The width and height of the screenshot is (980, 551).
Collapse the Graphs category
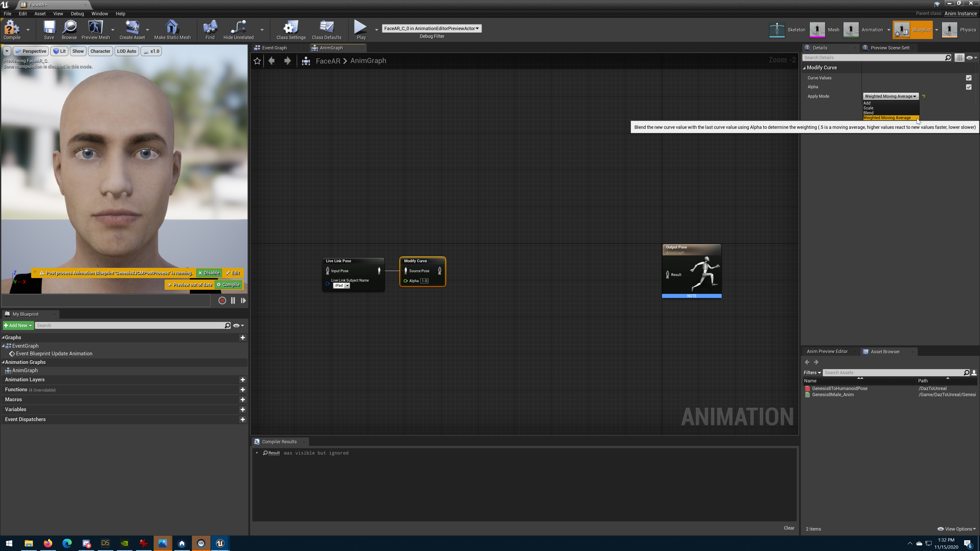3,337
